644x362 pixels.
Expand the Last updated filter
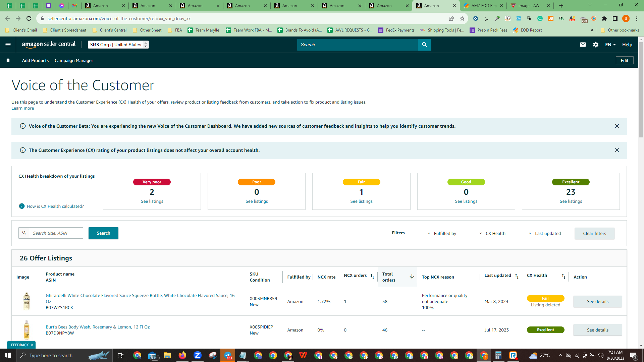click(x=544, y=233)
